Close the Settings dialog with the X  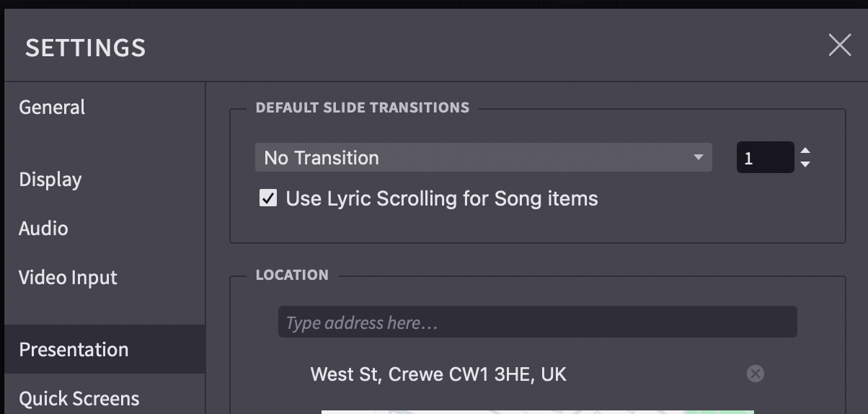tap(840, 45)
